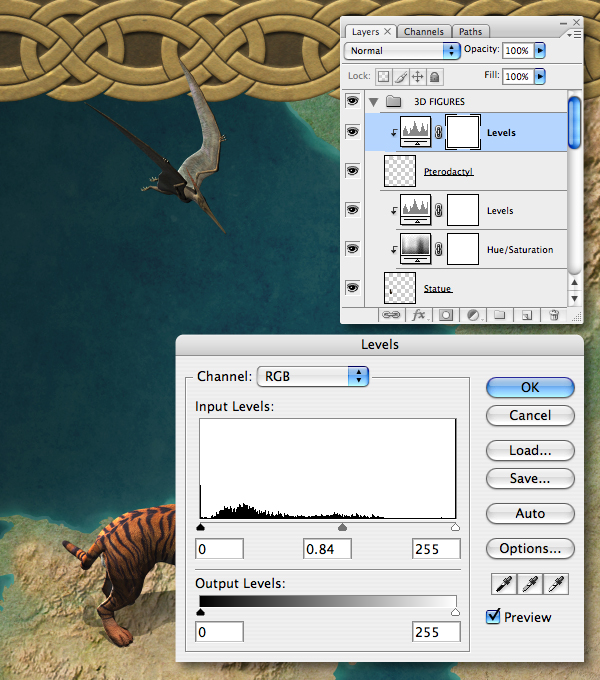Uncheck the Preview checkbox
This screenshot has height=680, width=600.
tap(493, 616)
